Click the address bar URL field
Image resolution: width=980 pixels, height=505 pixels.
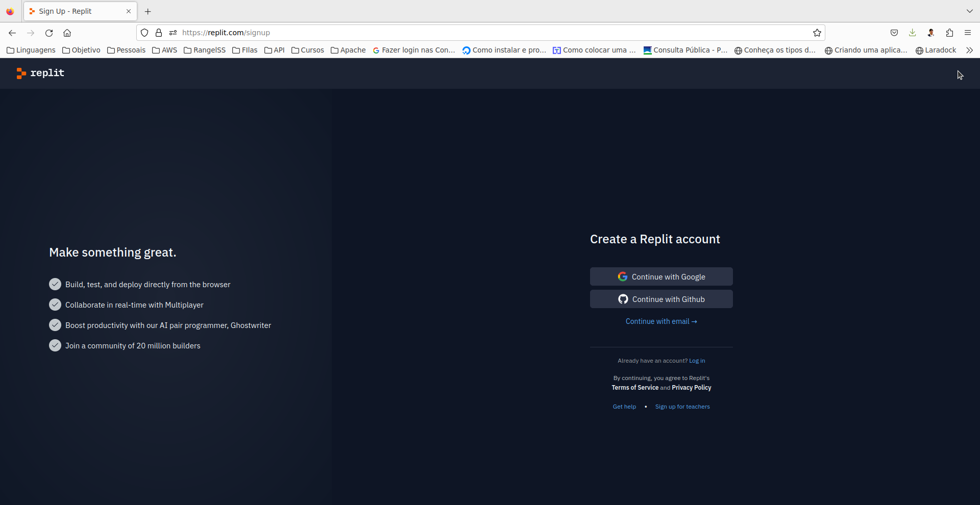tap(480, 33)
